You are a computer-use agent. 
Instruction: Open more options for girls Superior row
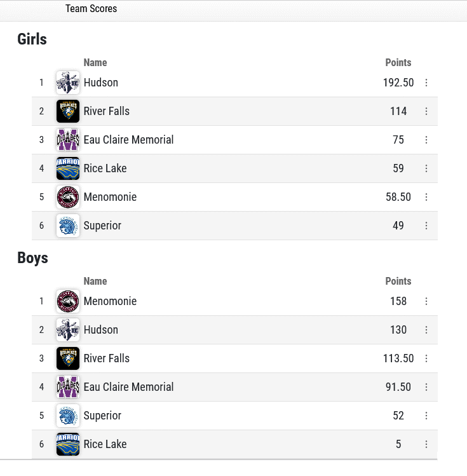[x=426, y=226]
